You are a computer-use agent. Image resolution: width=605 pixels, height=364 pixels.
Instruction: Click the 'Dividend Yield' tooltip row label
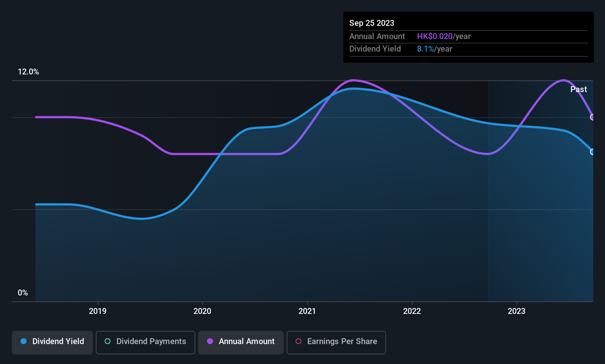tap(375, 49)
